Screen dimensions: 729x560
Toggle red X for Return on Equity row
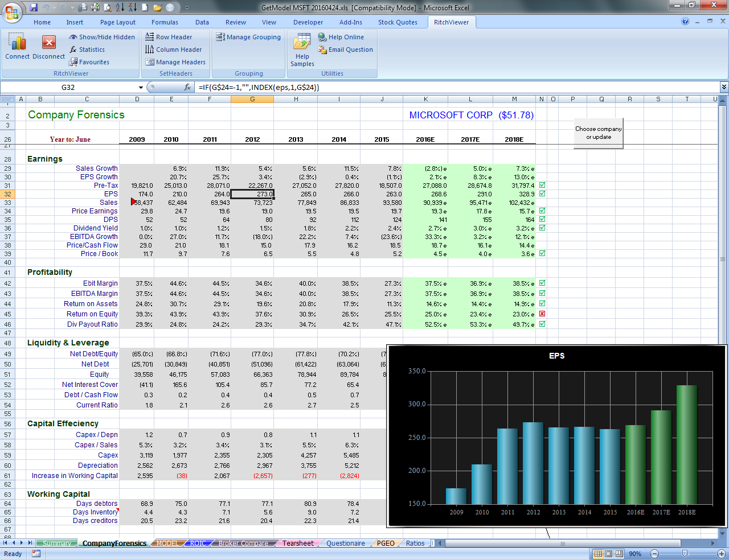point(542,314)
